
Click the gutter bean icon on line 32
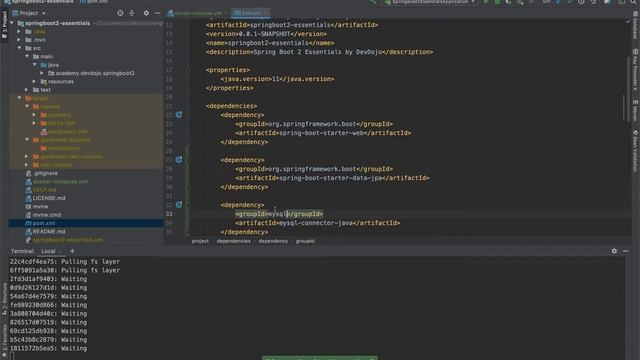179,204
